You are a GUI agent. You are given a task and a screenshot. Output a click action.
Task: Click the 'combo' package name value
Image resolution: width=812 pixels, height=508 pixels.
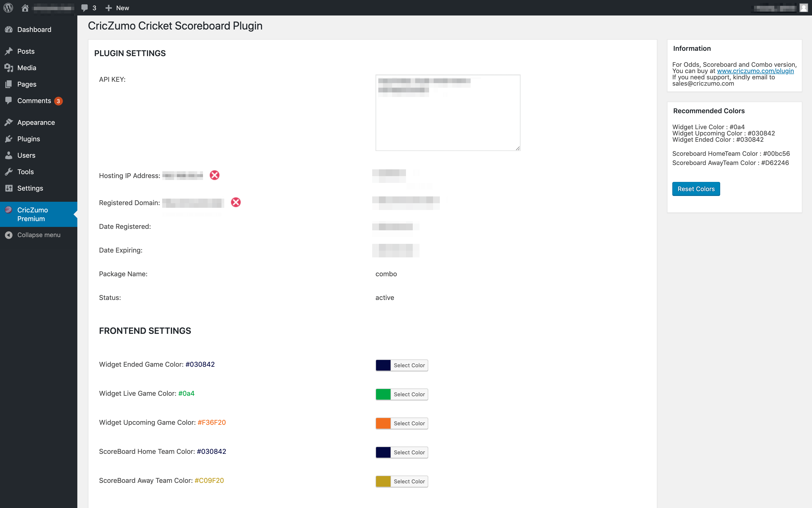pyautogui.click(x=386, y=274)
